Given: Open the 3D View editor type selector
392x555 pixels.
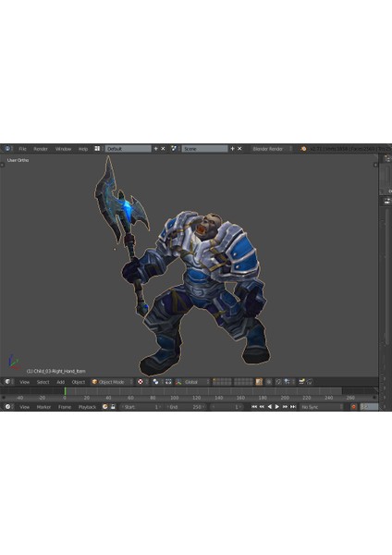Looking at the screenshot, I should pyautogui.click(x=7, y=382).
